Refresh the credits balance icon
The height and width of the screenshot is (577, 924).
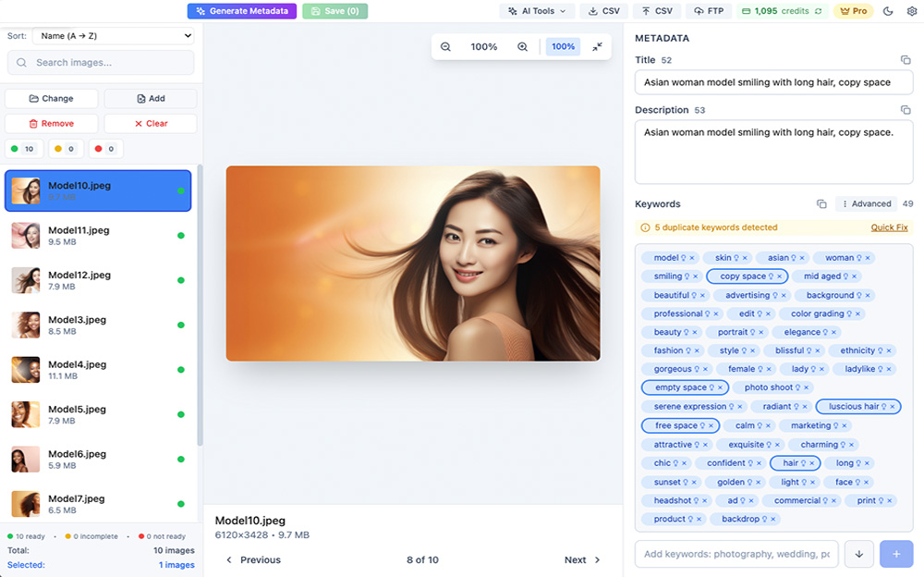pos(818,11)
